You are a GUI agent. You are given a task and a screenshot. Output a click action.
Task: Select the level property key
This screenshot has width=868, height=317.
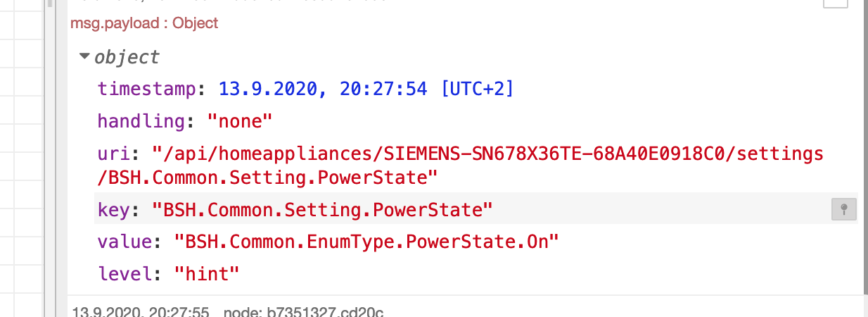125,273
